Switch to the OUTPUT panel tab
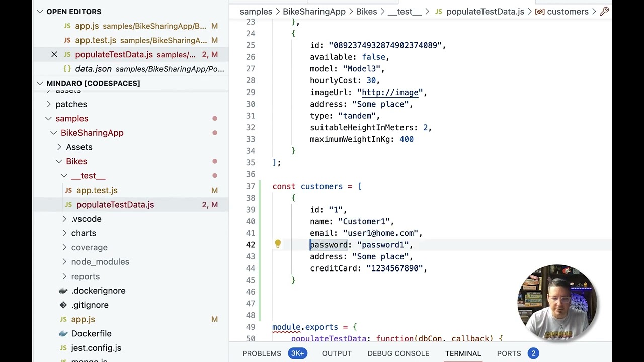The width and height of the screenshot is (644, 362). tap(337, 353)
